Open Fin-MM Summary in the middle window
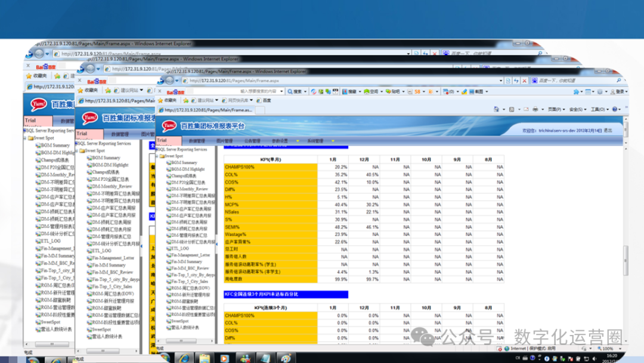 point(109,264)
